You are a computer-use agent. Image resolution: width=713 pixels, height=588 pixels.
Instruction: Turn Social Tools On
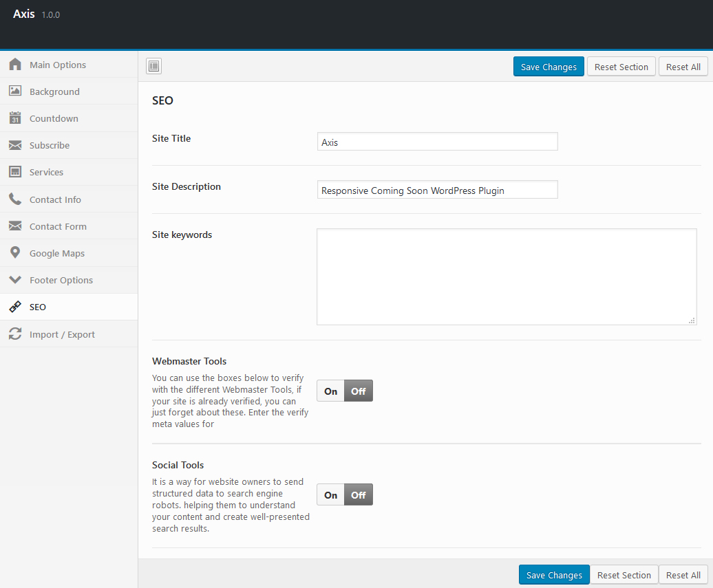coord(331,495)
